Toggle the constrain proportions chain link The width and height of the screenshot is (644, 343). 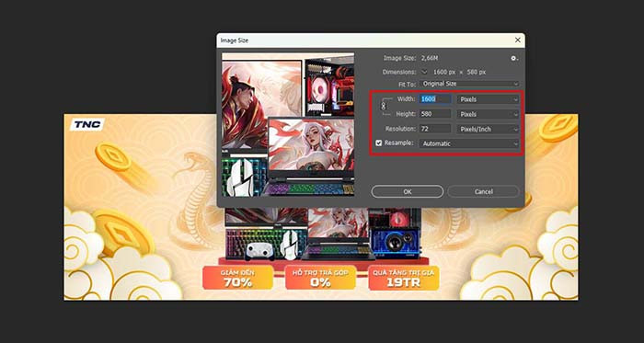tap(384, 106)
